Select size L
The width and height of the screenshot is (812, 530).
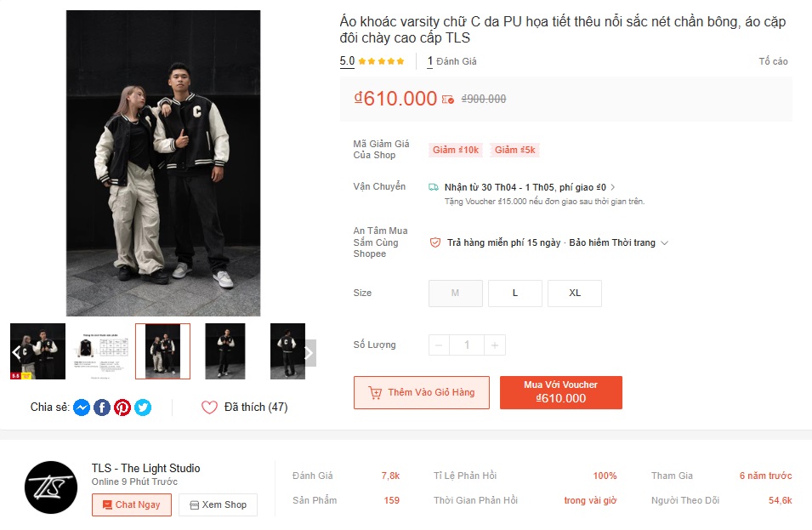click(514, 293)
